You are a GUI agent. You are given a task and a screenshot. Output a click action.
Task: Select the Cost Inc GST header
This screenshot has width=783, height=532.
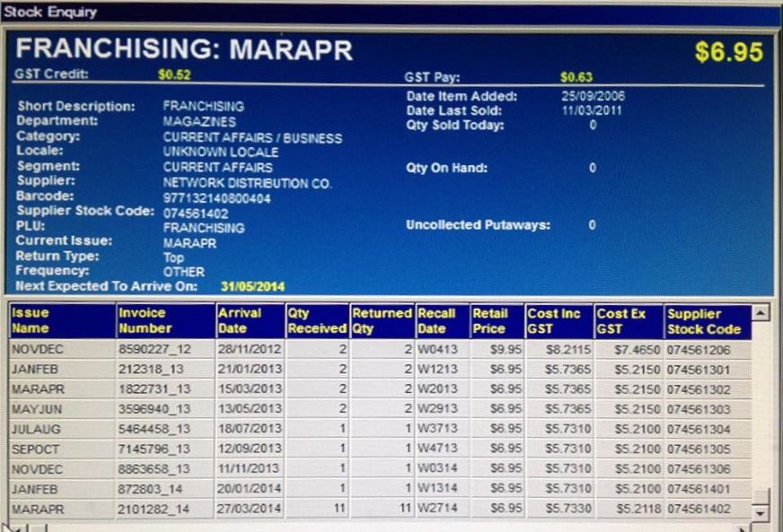(x=559, y=321)
